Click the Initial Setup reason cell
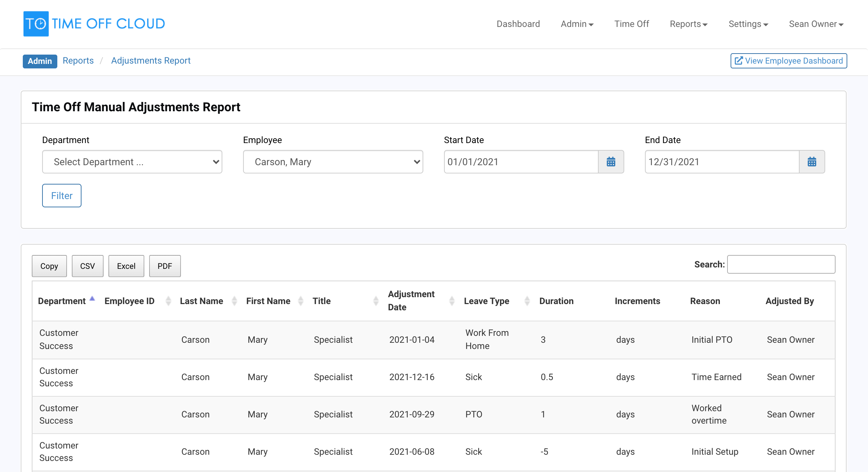 (715, 452)
